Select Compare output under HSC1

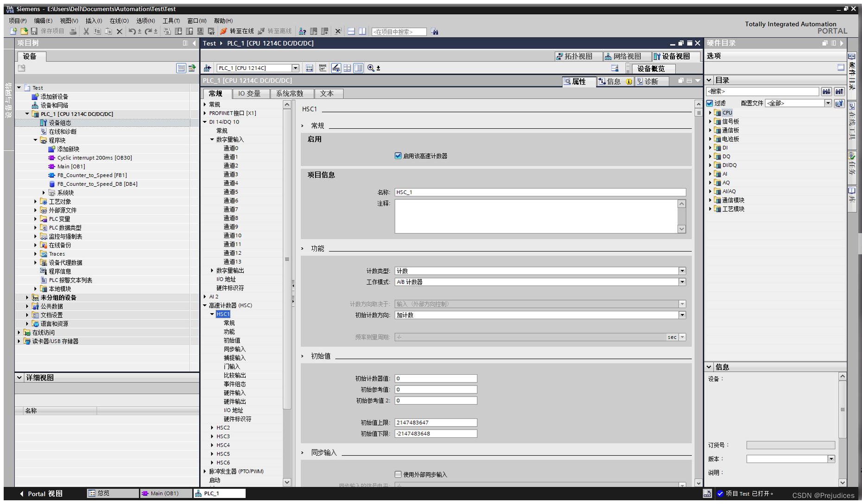pyautogui.click(x=235, y=375)
